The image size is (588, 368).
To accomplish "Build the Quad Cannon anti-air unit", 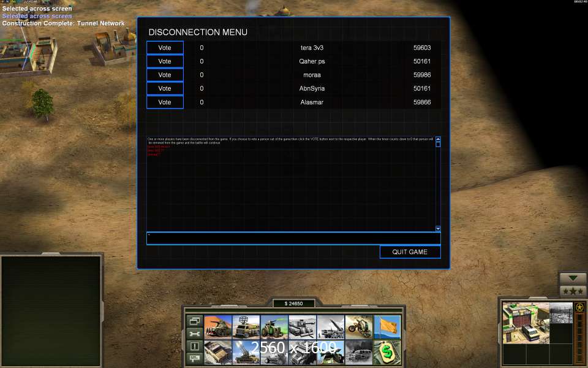I will pyautogui.click(x=246, y=352).
